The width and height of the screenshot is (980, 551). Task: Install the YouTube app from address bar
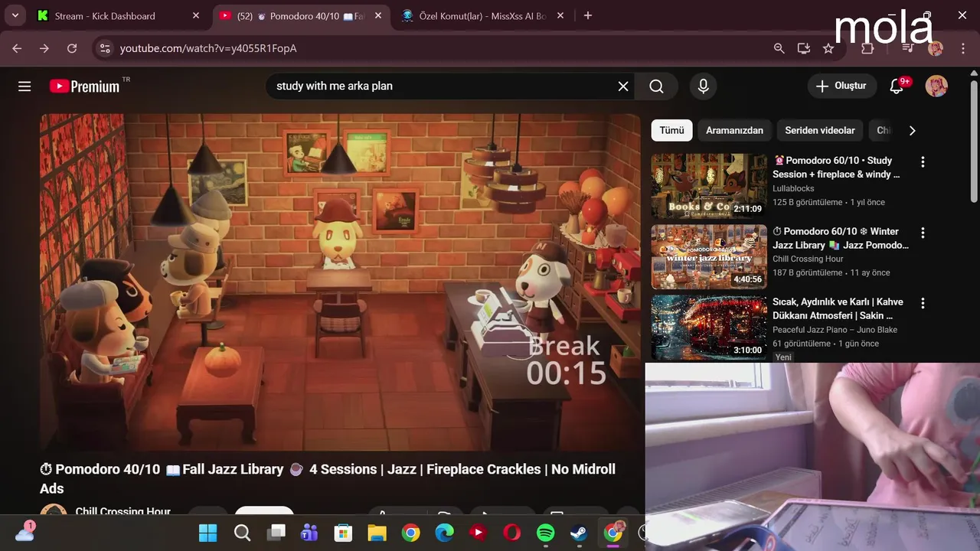tap(803, 48)
